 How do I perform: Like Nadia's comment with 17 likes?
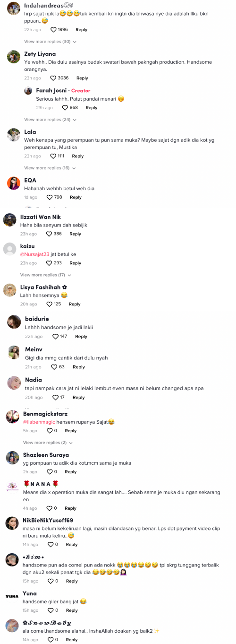(55, 397)
